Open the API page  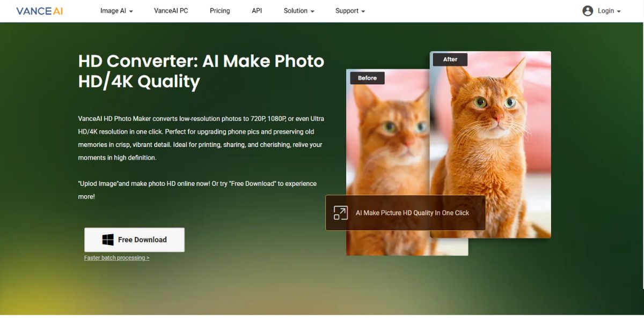tap(257, 11)
